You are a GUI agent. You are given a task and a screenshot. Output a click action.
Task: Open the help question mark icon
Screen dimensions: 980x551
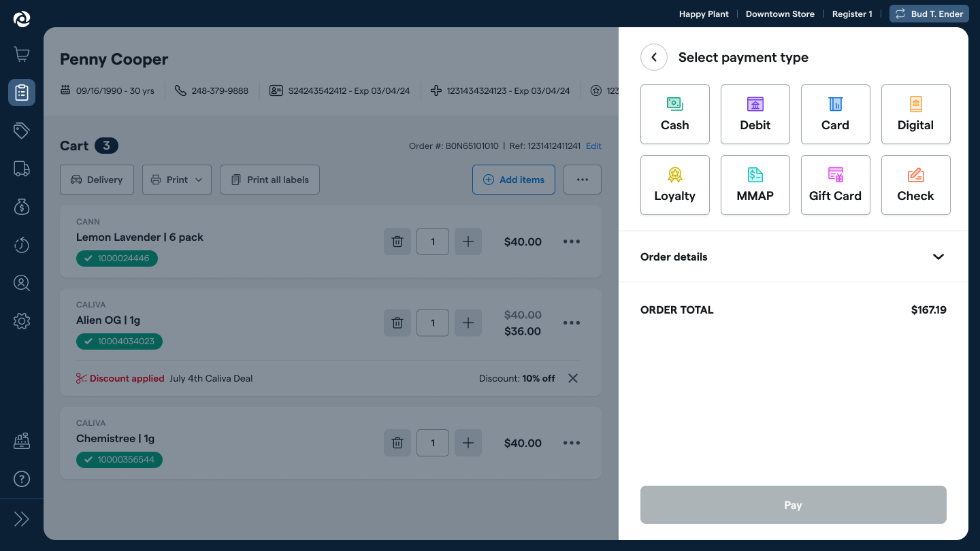[x=22, y=479]
